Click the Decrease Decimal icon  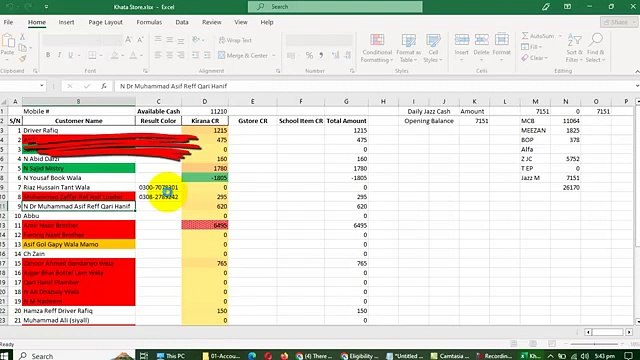pos(347,55)
